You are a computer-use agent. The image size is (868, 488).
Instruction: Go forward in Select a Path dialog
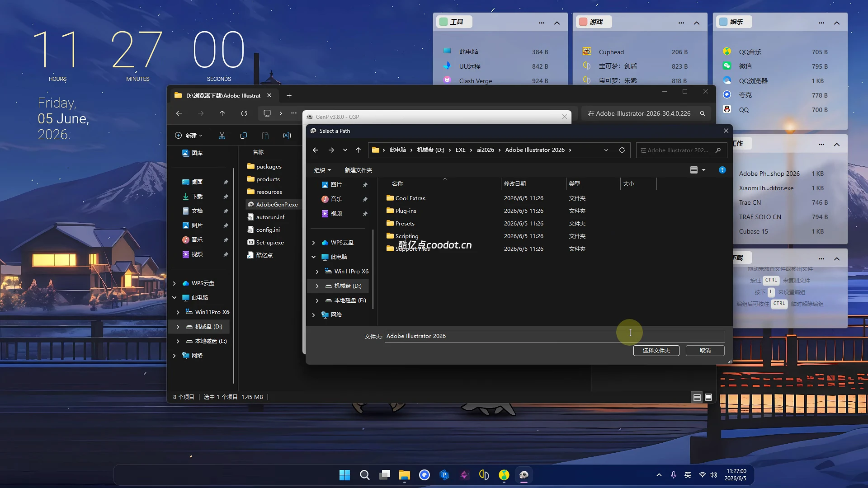331,150
